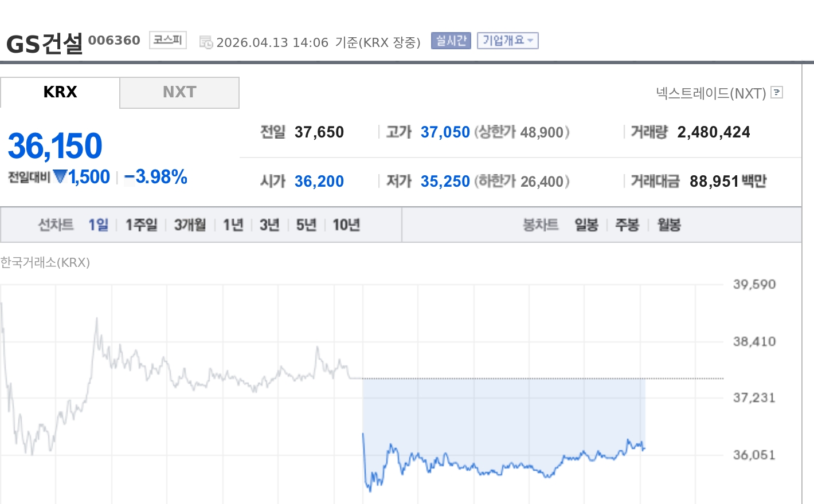Screen dimensions: 814x504
Task: Switch chart to 일봉 daily candles
Action: click(x=586, y=225)
